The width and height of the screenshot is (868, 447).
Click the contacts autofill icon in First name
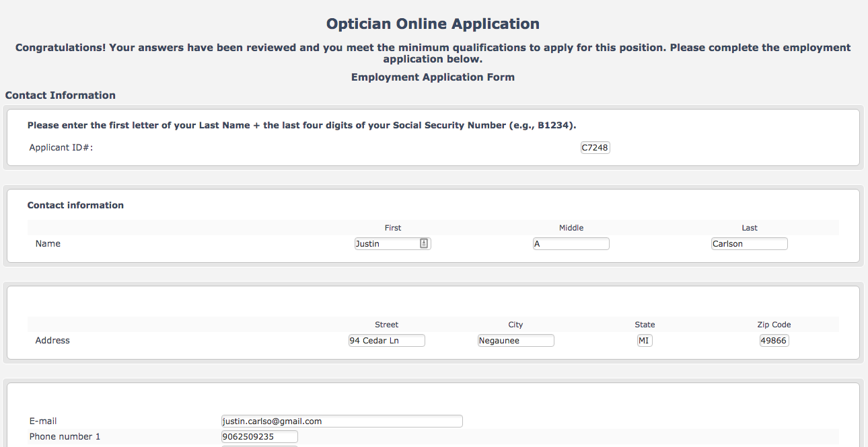tap(424, 244)
